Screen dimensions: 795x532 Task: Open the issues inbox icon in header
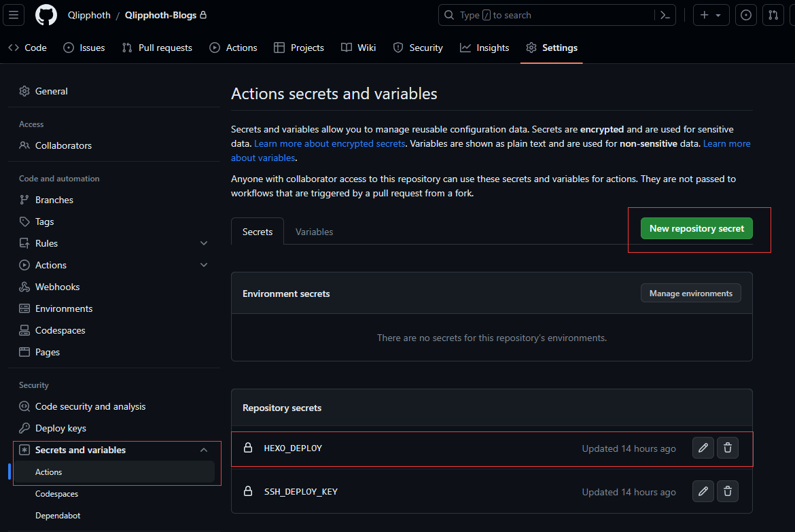[746, 15]
